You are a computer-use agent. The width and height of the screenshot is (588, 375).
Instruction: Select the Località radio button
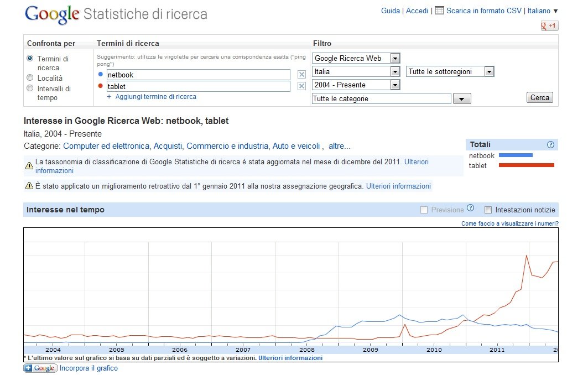[x=30, y=77]
